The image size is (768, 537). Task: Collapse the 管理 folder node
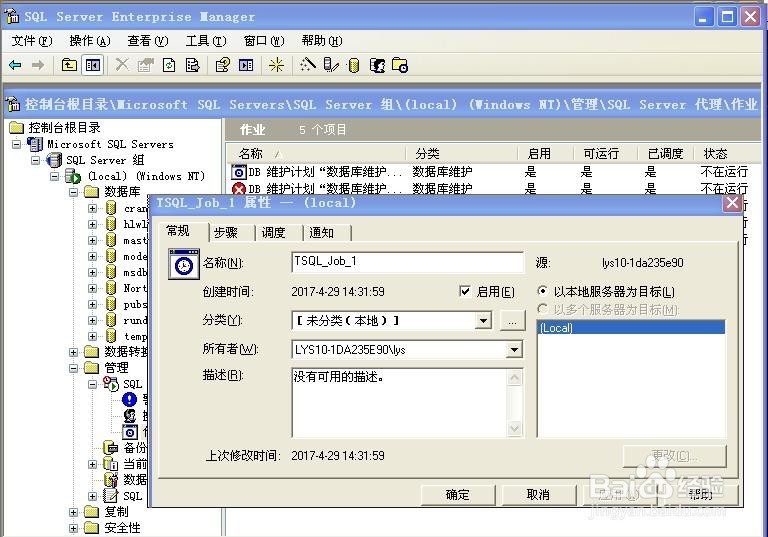[x=73, y=368]
